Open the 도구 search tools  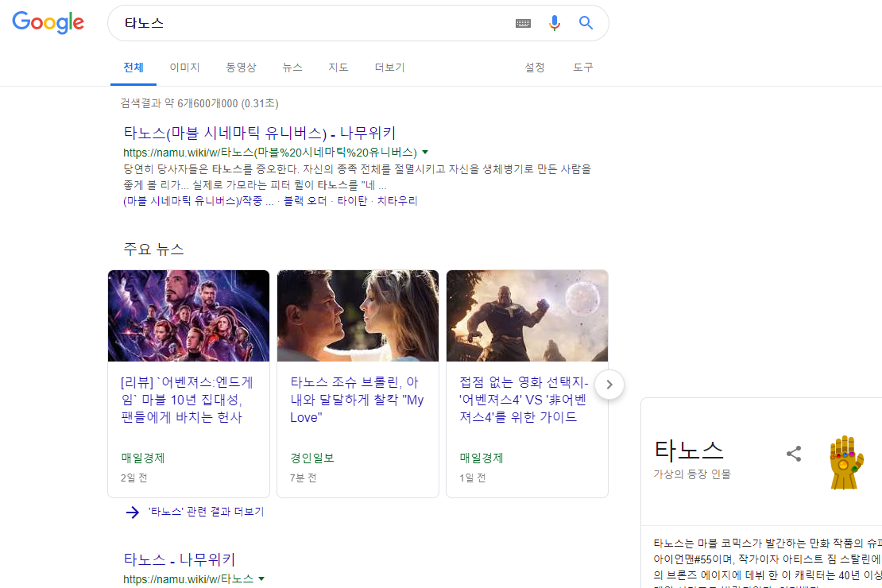click(x=583, y=68)
